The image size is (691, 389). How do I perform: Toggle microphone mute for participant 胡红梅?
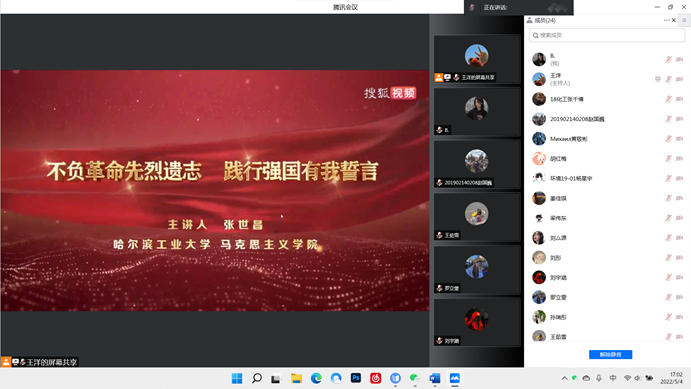[669, 159]
